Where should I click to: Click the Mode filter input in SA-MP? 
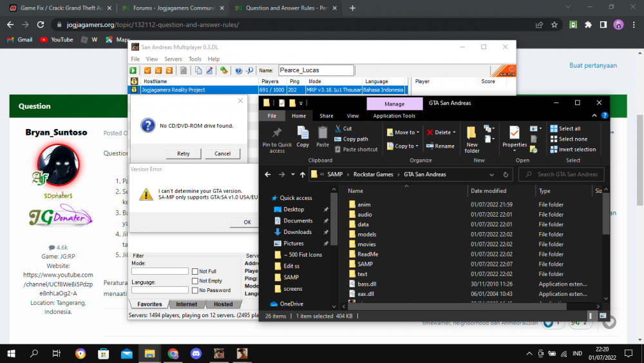point(160,271)
